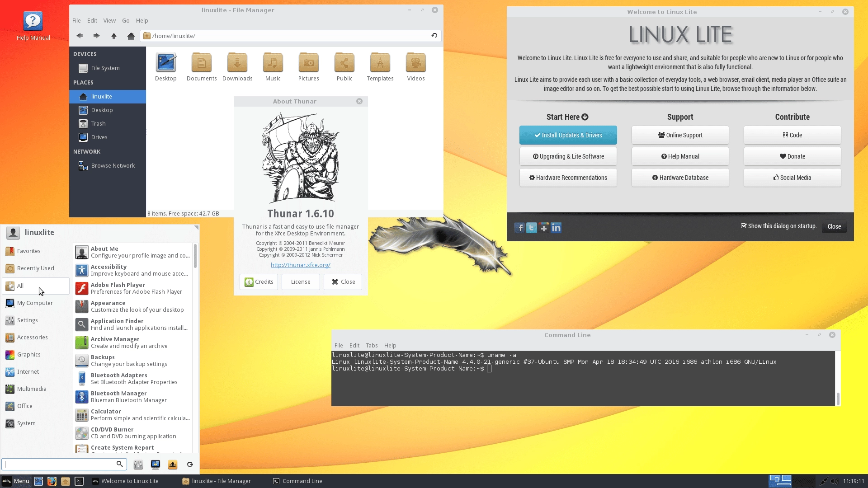Click the Social Media button
This screenshot has width=868, height=488.
pyautogui.click(x=793, y=178)
